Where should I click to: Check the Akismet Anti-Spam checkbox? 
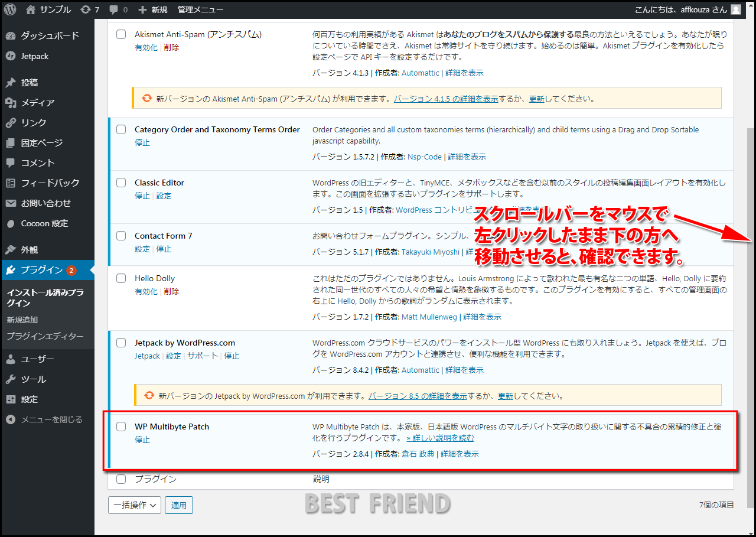121,34
